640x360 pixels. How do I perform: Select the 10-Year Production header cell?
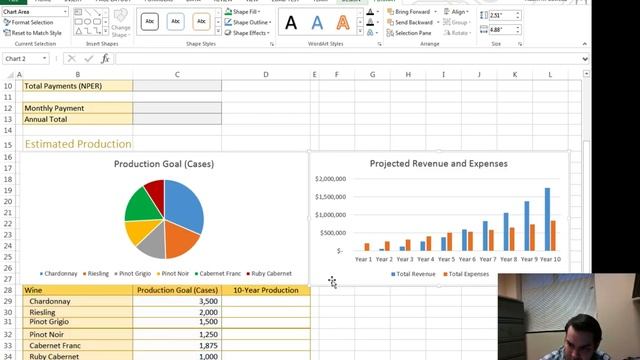(266, 290)
